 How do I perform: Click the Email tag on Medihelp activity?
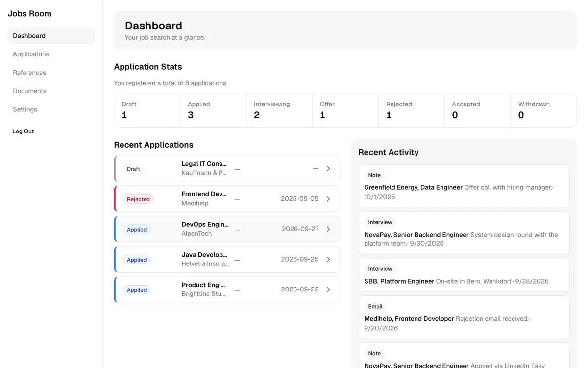click(x=375, y=306)
